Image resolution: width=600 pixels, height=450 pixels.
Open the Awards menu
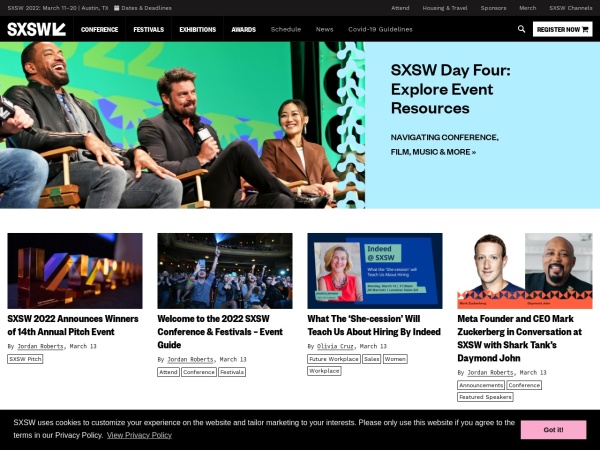[243, 29]
